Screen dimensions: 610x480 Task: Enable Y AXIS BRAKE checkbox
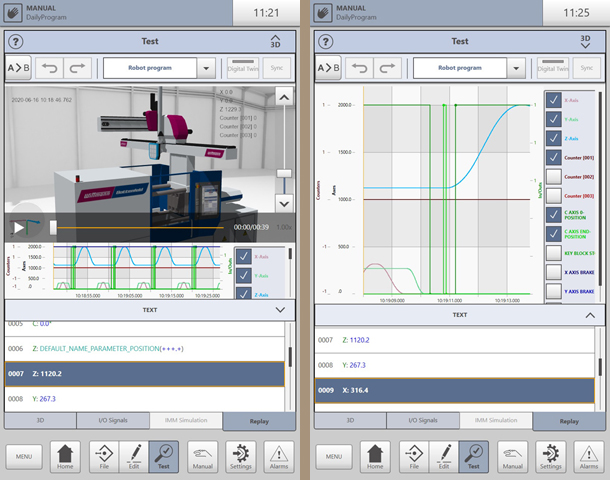coord(554,291)
